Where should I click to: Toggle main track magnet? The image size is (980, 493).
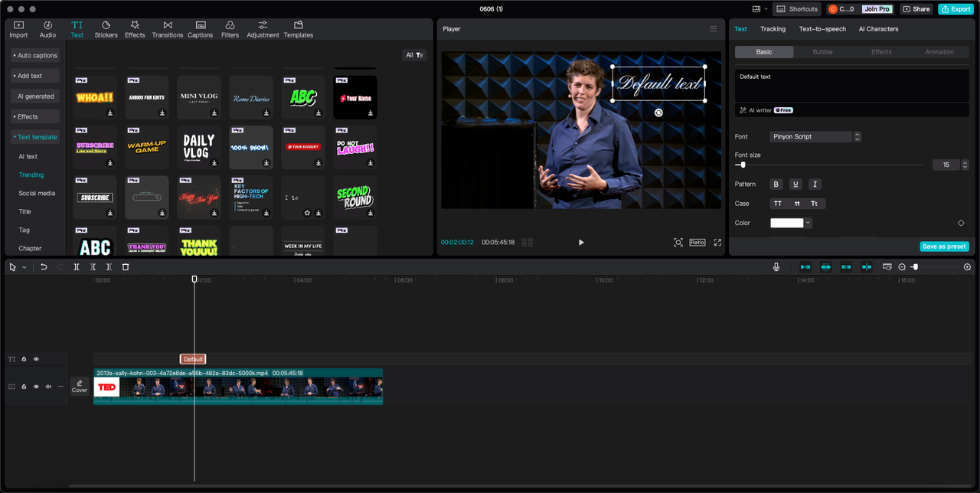tap(805, 267)
